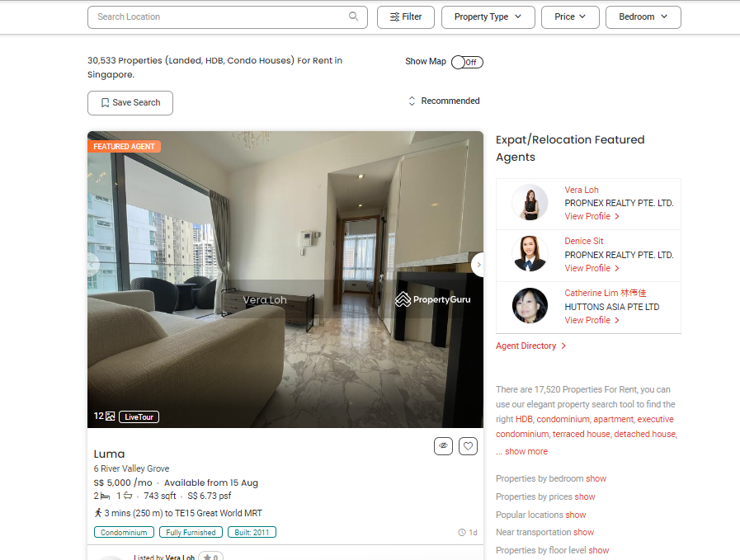Viewport: 740px width, 560px height.
Task: Show Properties by bedroom
Action: pos(596,478)
